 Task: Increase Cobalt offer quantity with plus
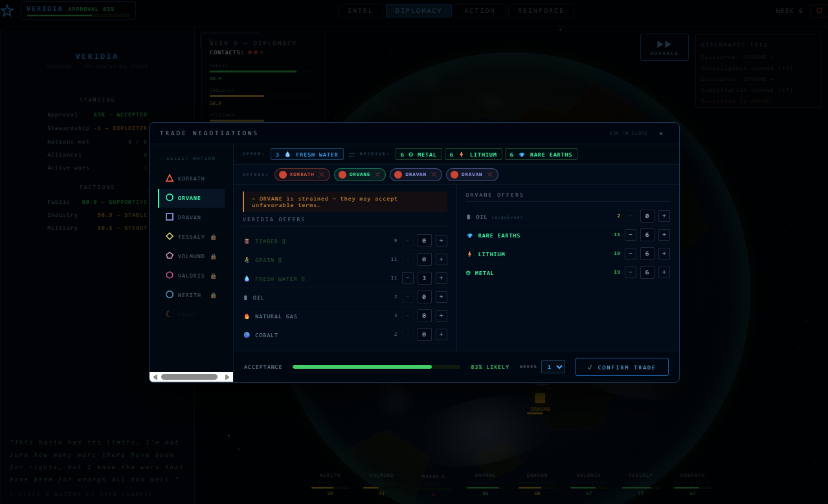pyautogui.click(x=442, y=334)
